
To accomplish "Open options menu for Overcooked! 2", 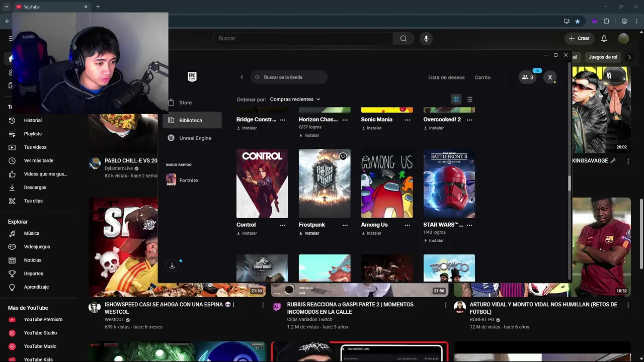I will 469,120.
